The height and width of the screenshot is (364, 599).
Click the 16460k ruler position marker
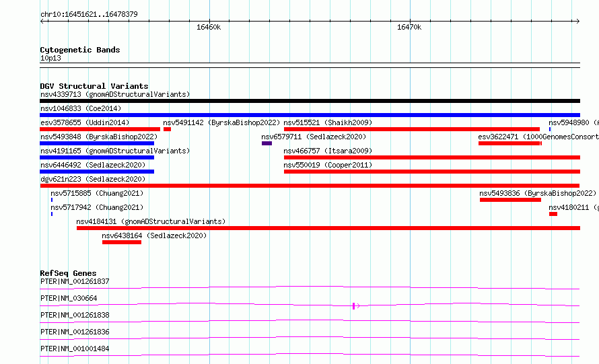[209, 27]
